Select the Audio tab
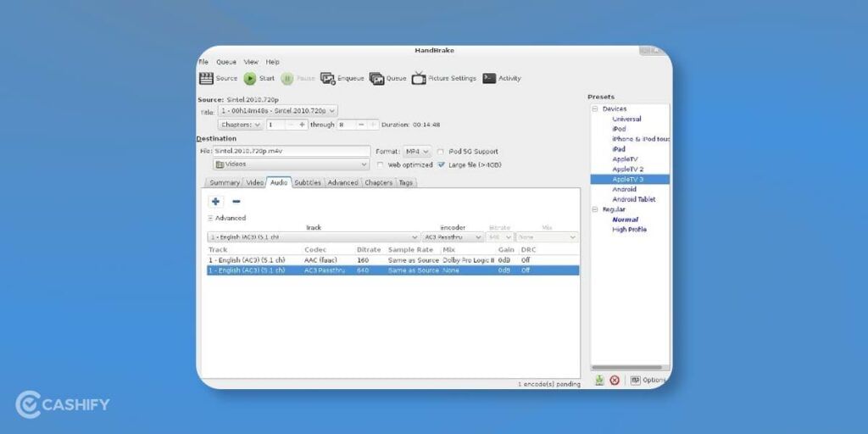 pyautogui.click(x=279, y=182)
